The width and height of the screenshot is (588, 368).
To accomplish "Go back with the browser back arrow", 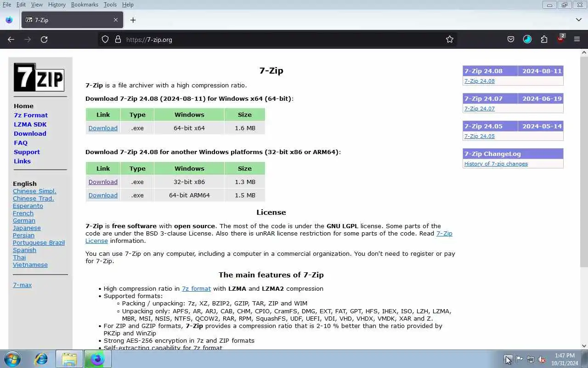I will pos(11,40).
